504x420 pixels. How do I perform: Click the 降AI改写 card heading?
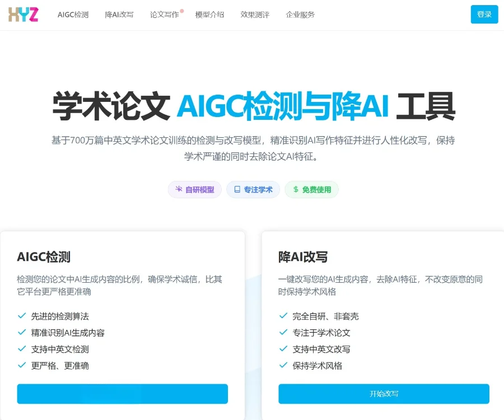click(x=303, y=257)
